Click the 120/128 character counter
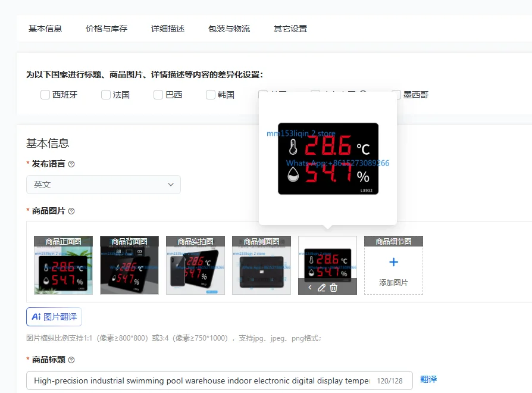Screen dimensions: 532x393 click(x=390, y=380)
